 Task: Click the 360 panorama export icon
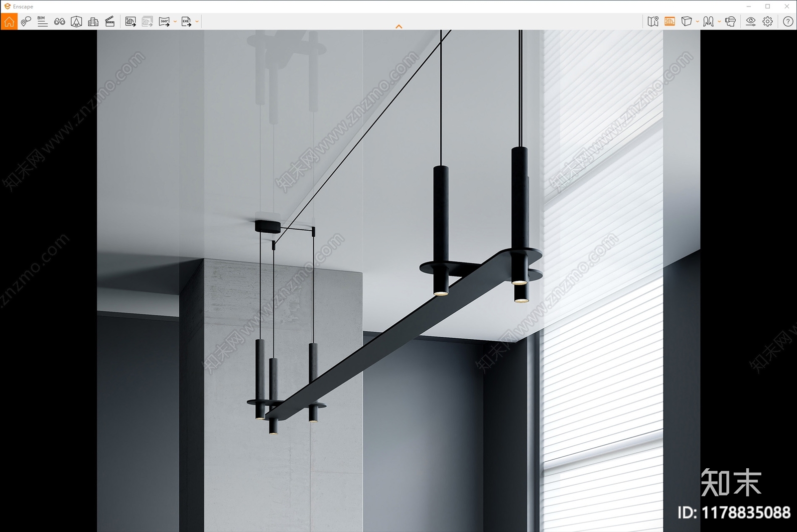coord(164,21)
